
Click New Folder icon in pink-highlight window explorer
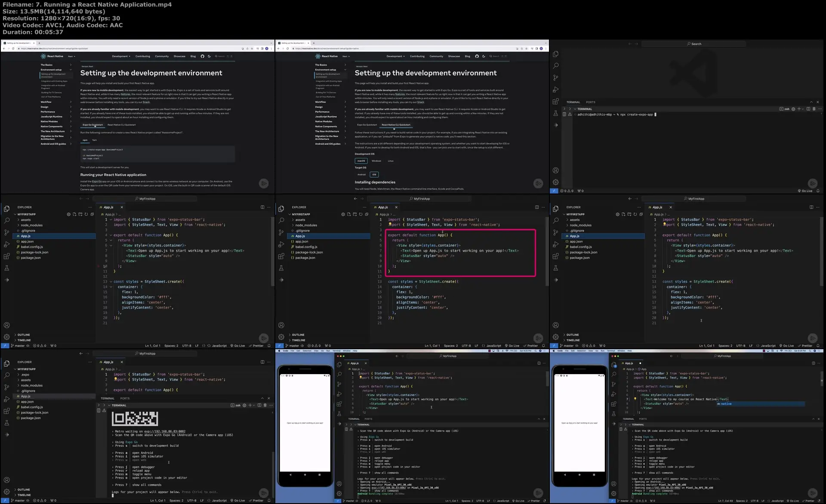coord(355,214)
